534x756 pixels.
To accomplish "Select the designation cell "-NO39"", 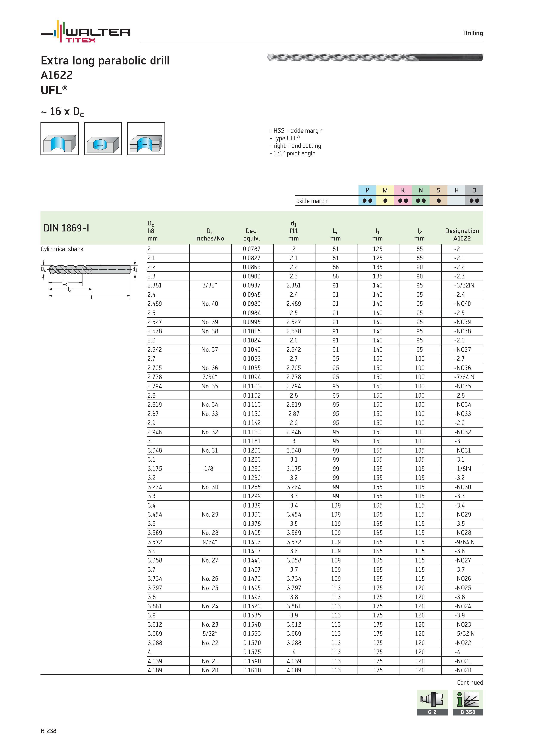I will (x=463, y=322).
